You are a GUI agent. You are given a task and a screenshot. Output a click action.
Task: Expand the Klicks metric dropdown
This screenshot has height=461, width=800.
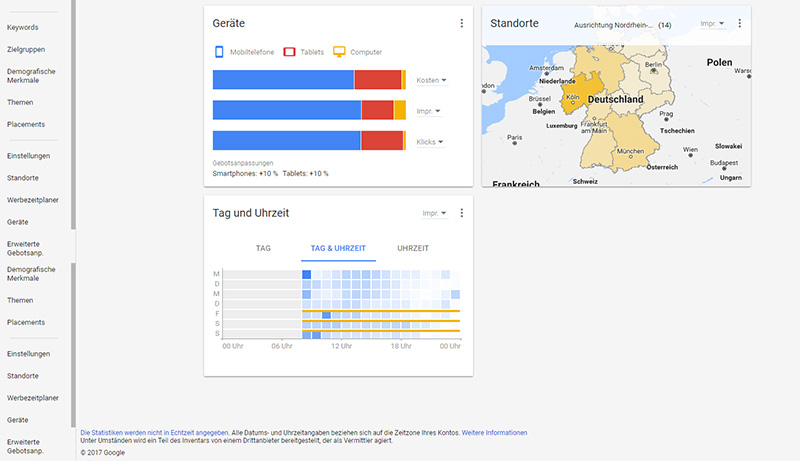tap(430, 142)
